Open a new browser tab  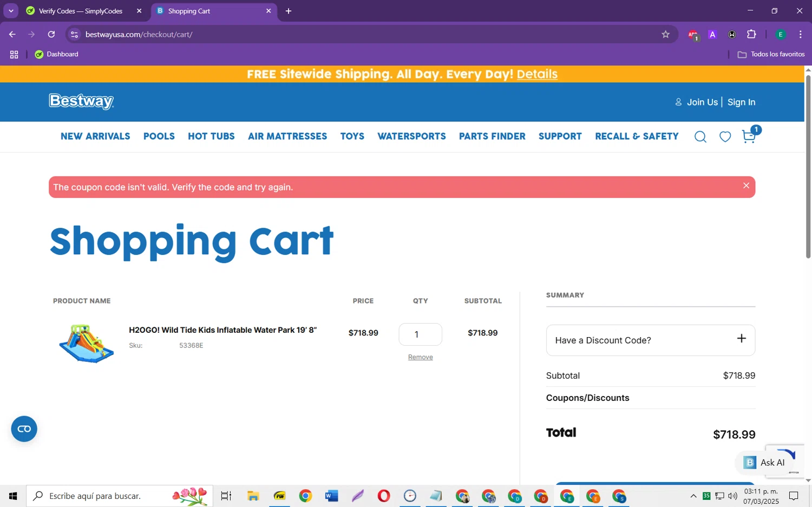point(289,11)
